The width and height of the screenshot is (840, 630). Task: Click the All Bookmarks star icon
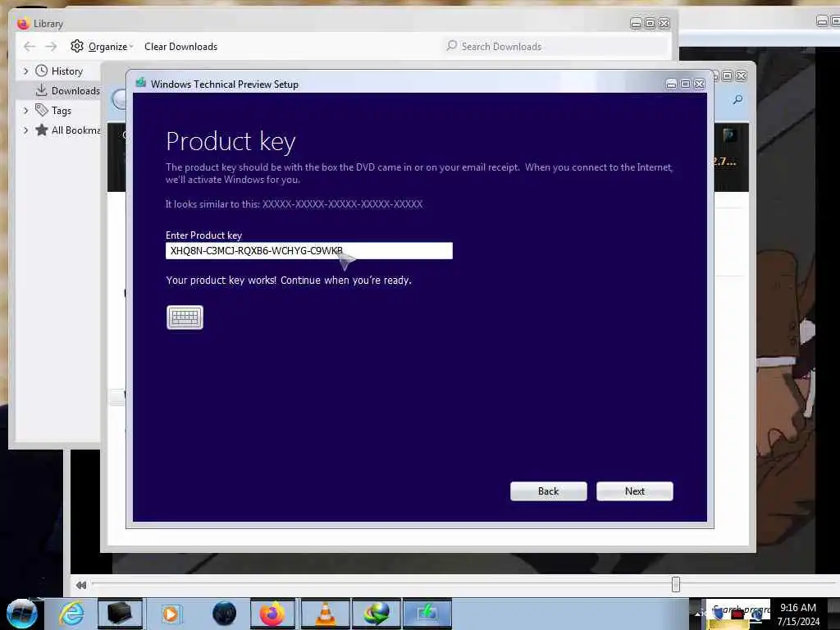[x=41, y=130]
